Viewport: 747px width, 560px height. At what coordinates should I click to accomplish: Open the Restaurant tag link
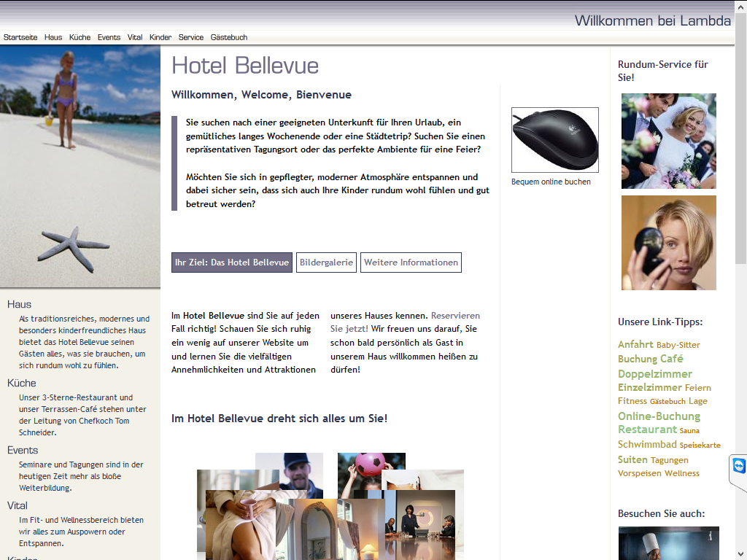[648, 429]
